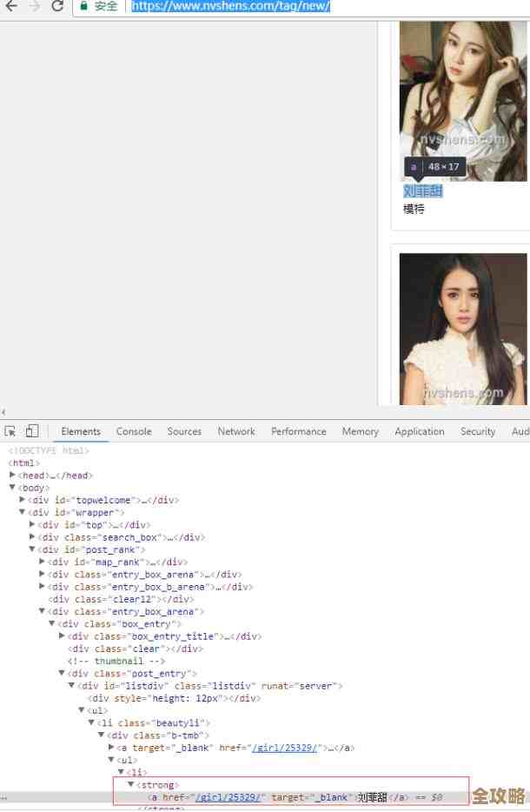This screenshot has width=530, height=812.
Task: Collapse the div id="wrapper" node
Action: 23,512
